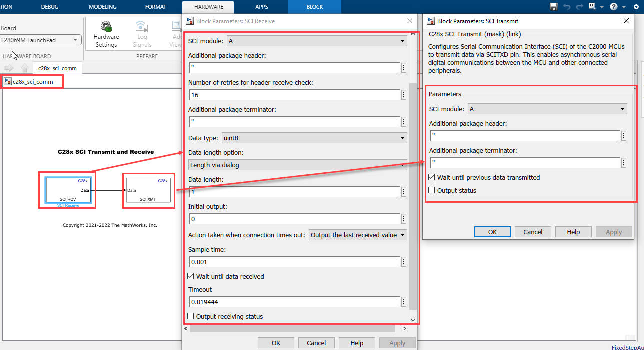
Task: Click OK in SCI Transmit dialog
Action: tap(492, 232)
